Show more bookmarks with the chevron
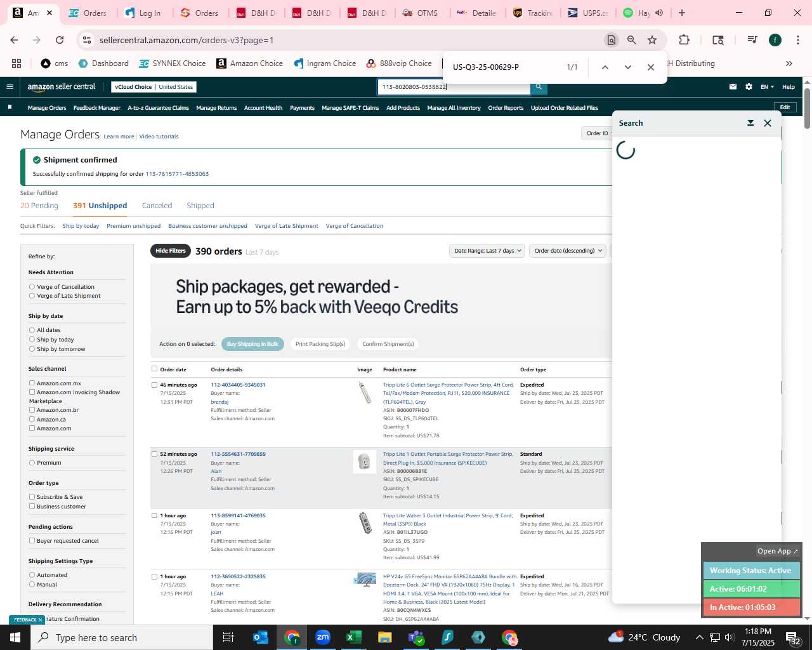Screen dimensions: 812x650 coord(789,63)
